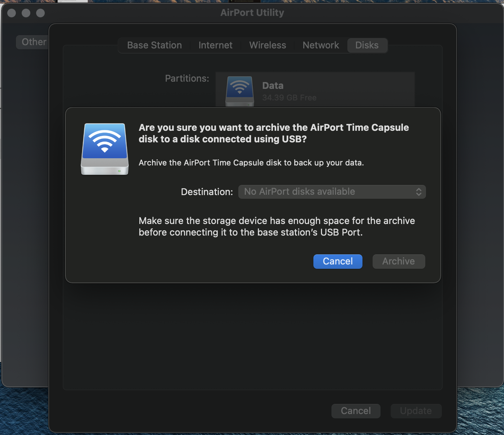Zoom the AirPort Utility window
Image resolution: width=504 pixels, height=435 pixels.
click(x=40, y=13)
